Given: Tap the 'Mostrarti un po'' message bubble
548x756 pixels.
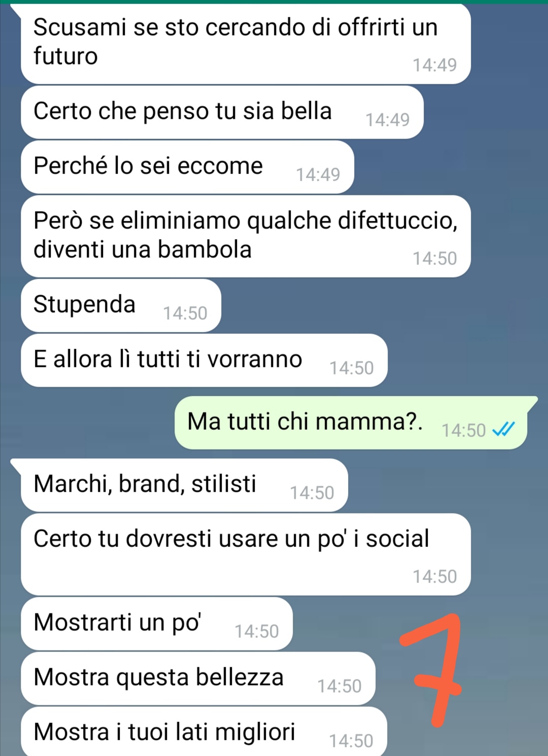Looking at the screenshot, I should [157, 624].
